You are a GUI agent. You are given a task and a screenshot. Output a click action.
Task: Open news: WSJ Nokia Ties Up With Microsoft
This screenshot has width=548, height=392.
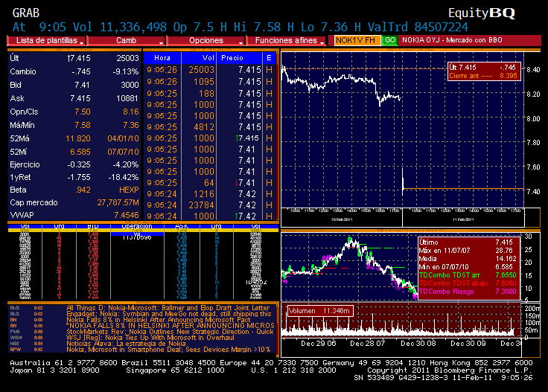click(x=150, y=338)
